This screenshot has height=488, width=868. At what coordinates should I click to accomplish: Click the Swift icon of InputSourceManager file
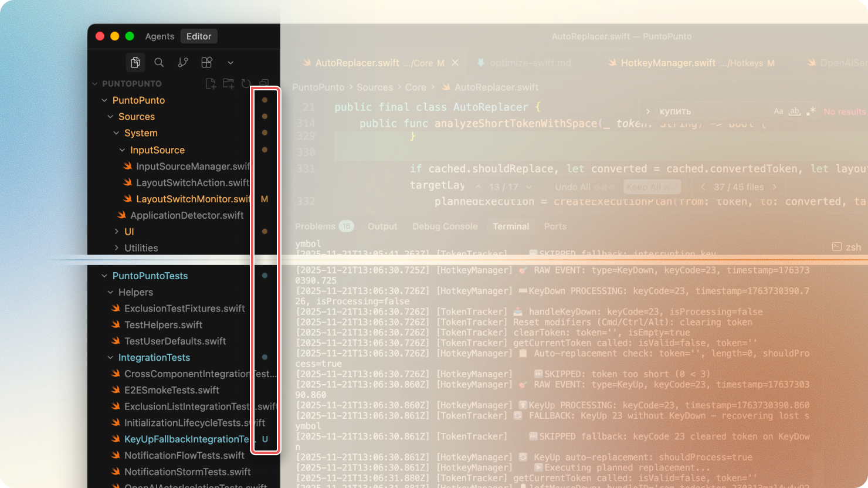coord(128,166)
